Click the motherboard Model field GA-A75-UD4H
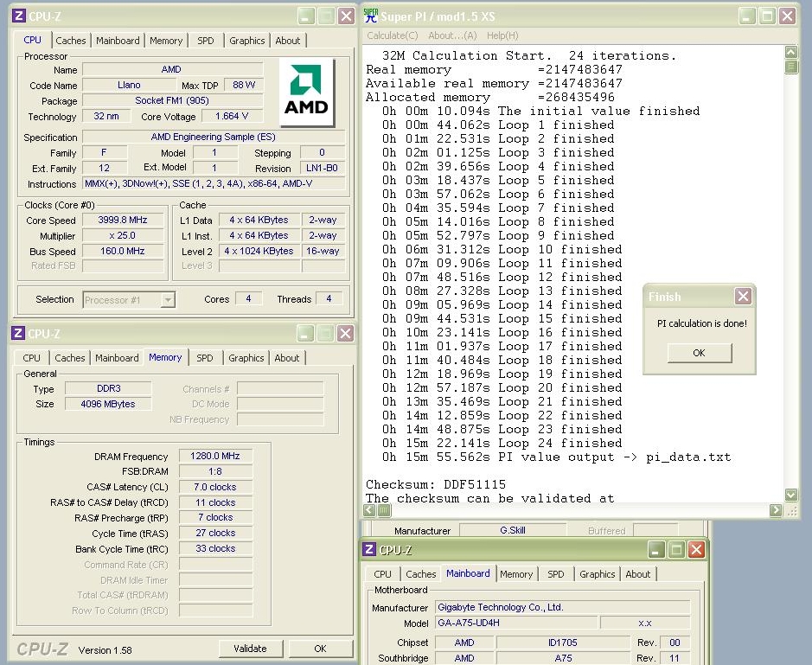The height and width of the screenshot is (665, 812). (x=515, y=623)
